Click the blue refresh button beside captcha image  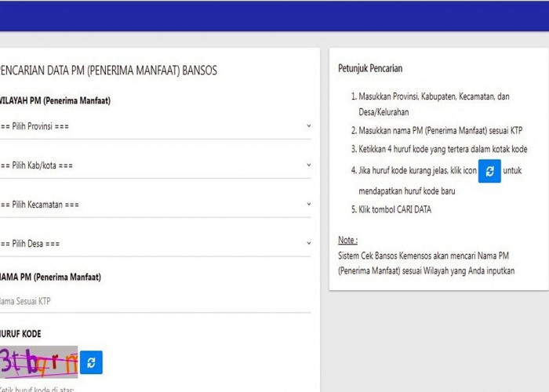click(91, 362)
